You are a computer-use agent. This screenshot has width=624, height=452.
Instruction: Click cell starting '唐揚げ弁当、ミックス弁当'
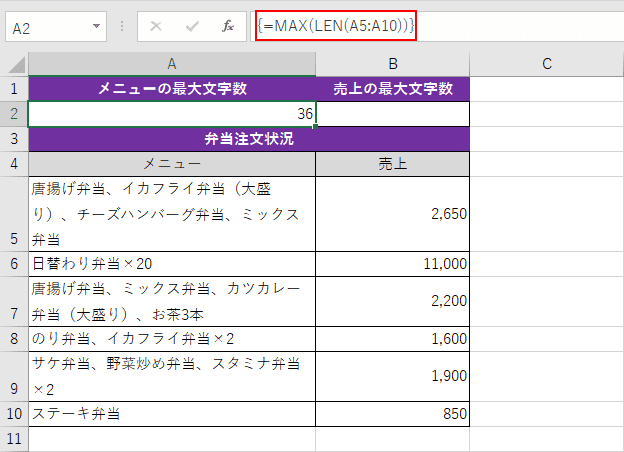point(172,302)
